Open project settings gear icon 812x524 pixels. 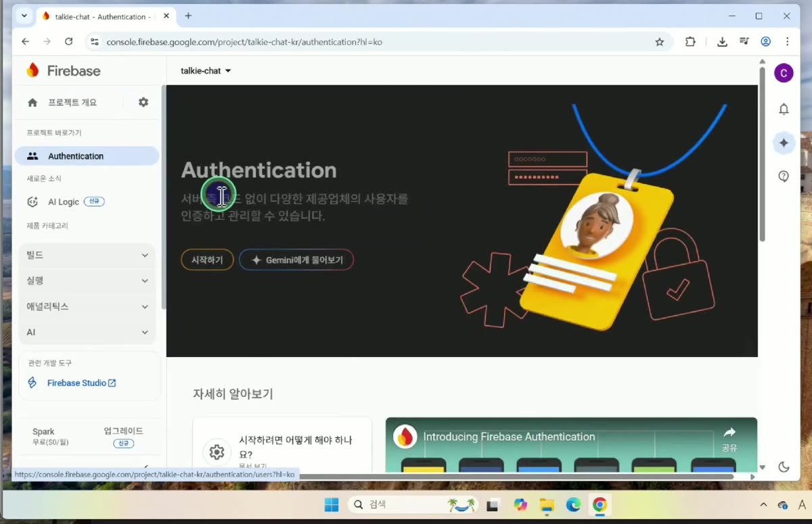[x=143, y=102]
